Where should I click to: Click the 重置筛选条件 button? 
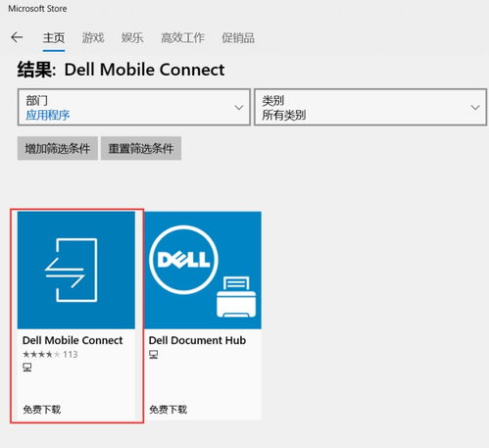(x=141, y=148)
